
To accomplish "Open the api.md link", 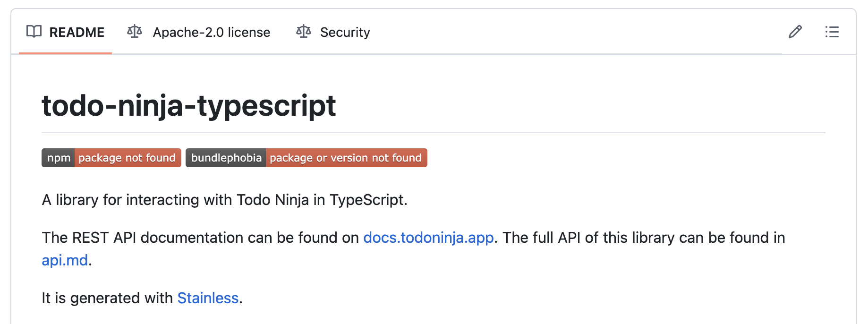I will pos(65,260).
